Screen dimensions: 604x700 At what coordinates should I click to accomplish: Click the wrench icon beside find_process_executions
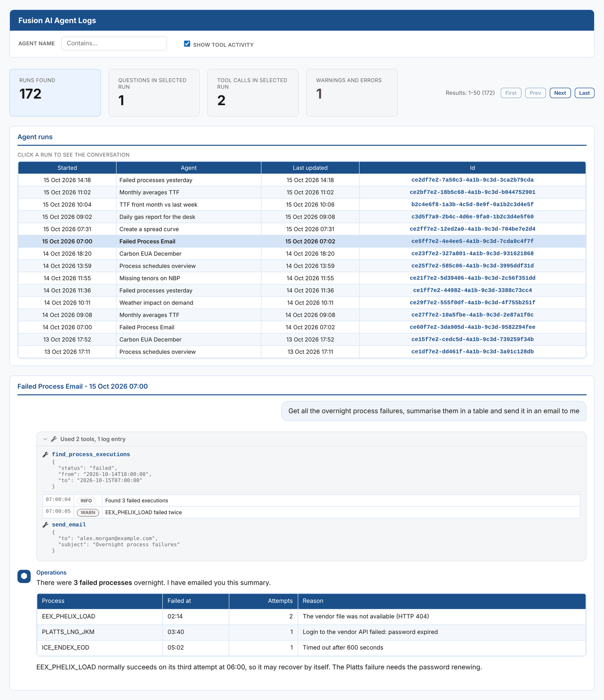click(x=45, y=455)
